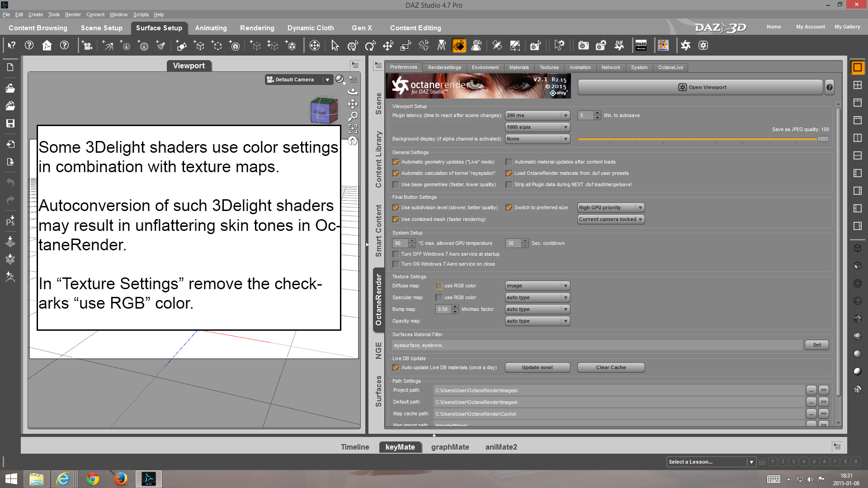Click the Open Viewport button

[700, 87]
